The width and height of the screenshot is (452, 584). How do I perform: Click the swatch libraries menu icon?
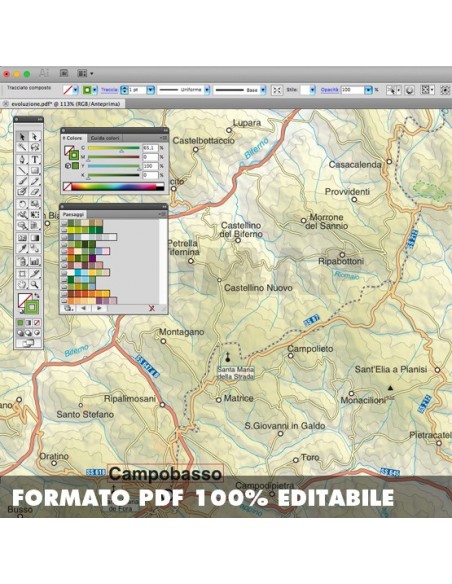(68, 308)
